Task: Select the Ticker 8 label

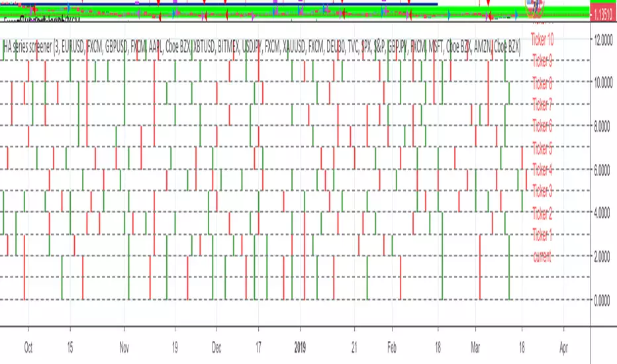Action: point(542,83)
